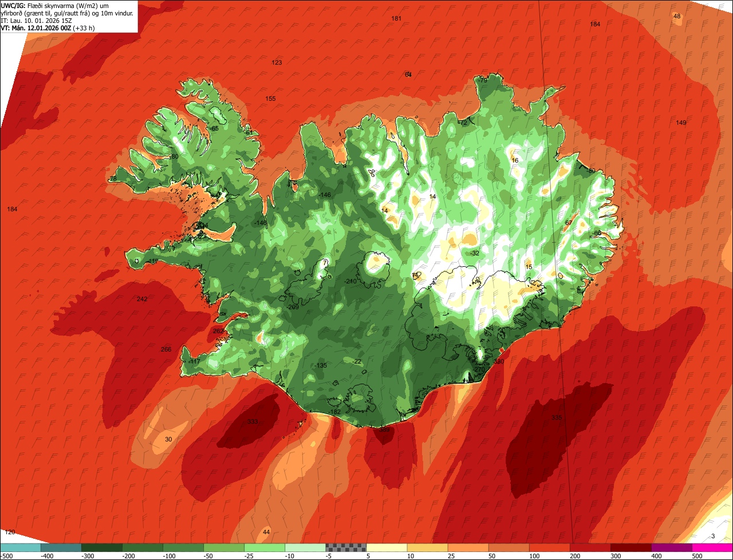This screenshot has width=733, height=560.
Task: Click the map value 242
Action: click(x=142, y=299)
